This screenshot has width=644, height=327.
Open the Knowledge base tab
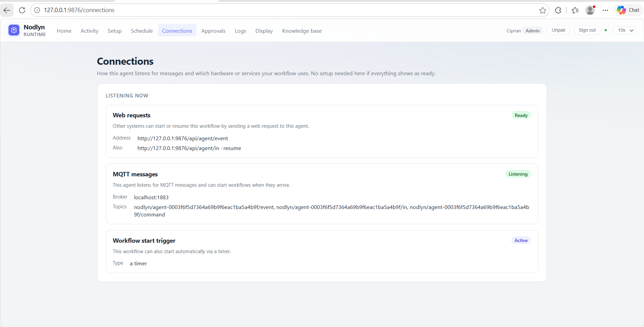tap(302, 31)
